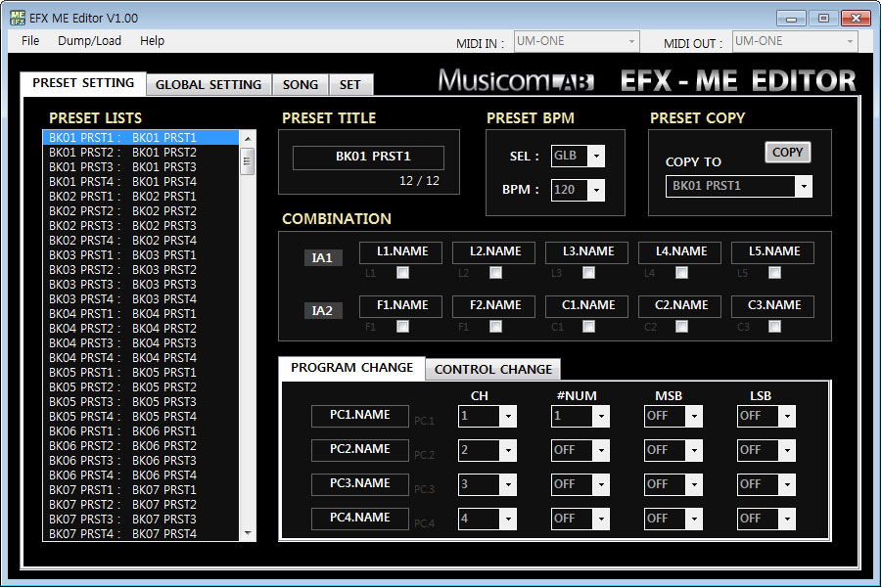This screenshot has width=882, height=588.
Task: Open the MIDI OUT device dropdown
Action: pyautogui.click(x=850, y=41)
